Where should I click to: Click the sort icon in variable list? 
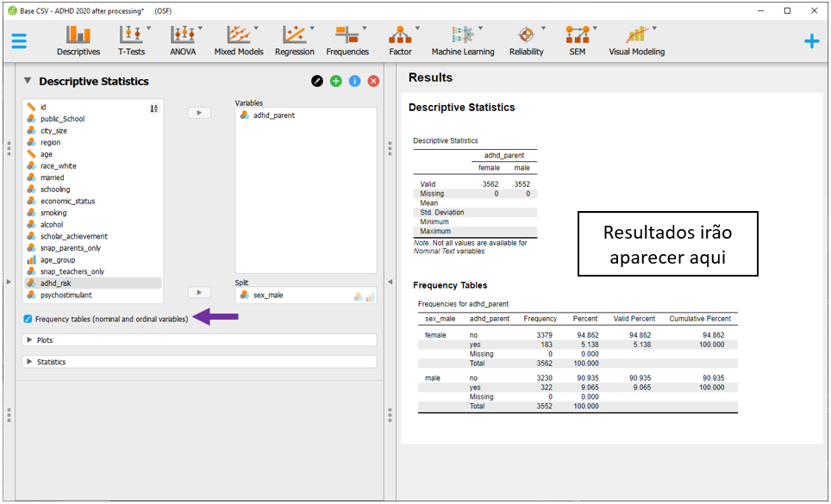(x=154, y=108)
